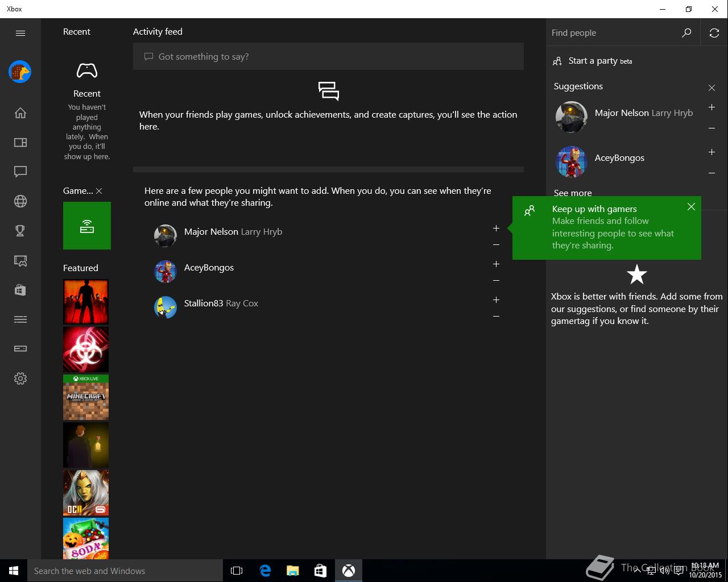This screenshot has width=728, height=582.
Task: Open the hamburger menu
Action: tap(20, 33)
